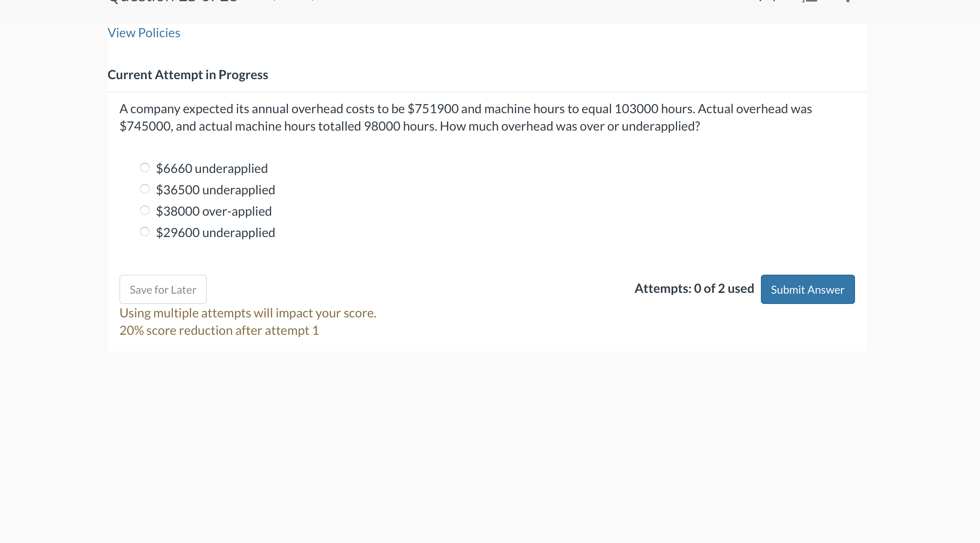The width and height of the screenshot is (980, 543).
Task: Click Save for Later
Action: [163, 289]
